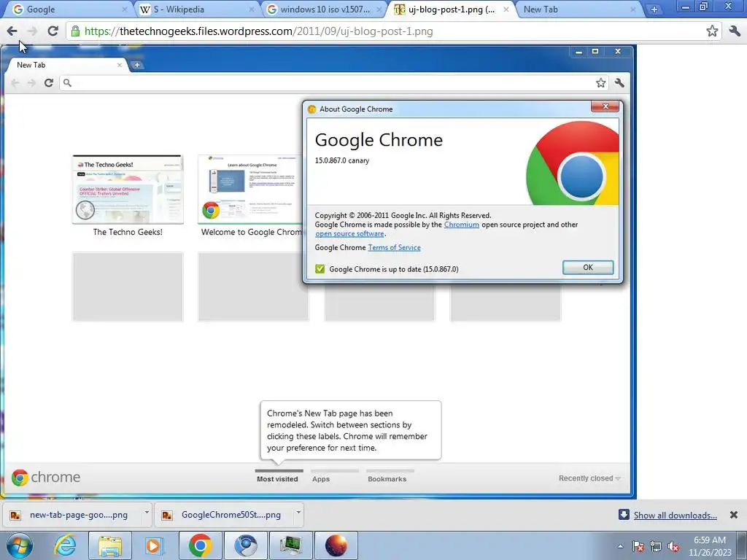Click the wrench icon inside the pictured Chrome window
The width and height of the screenshot is (747, 560).
click(619, 83)
